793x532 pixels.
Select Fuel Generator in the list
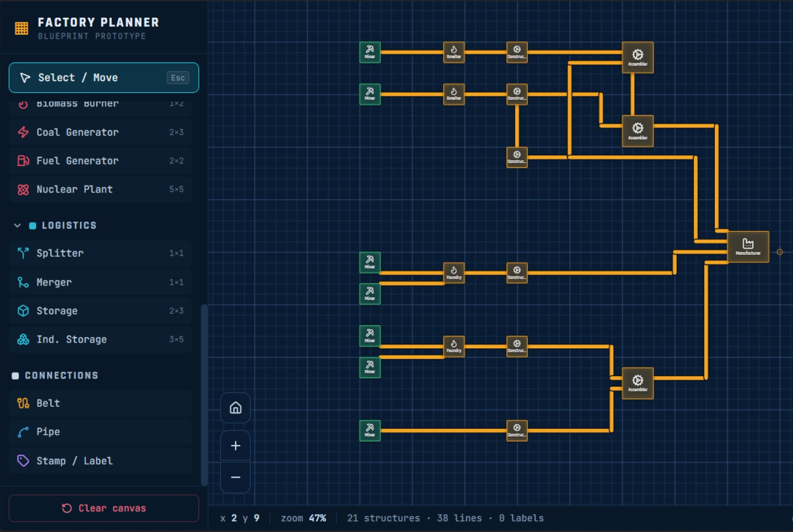[101, 161]
